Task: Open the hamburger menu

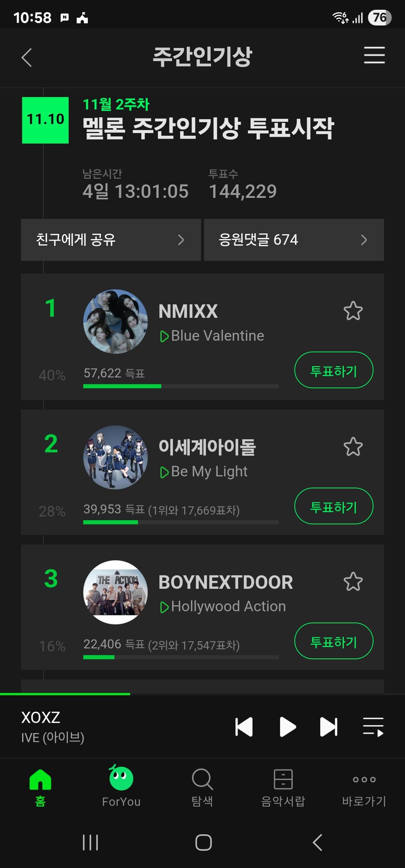Action: coord(374,55)
